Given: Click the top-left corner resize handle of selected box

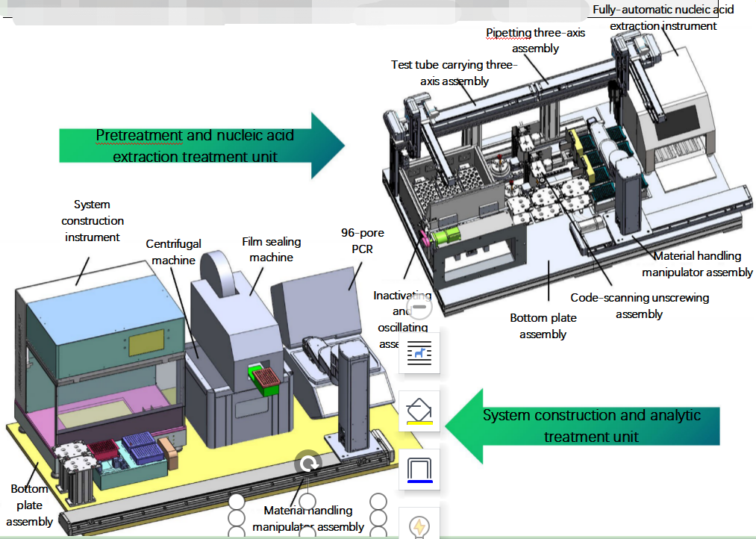Looking at the screenshot, I should click(237, 502).
